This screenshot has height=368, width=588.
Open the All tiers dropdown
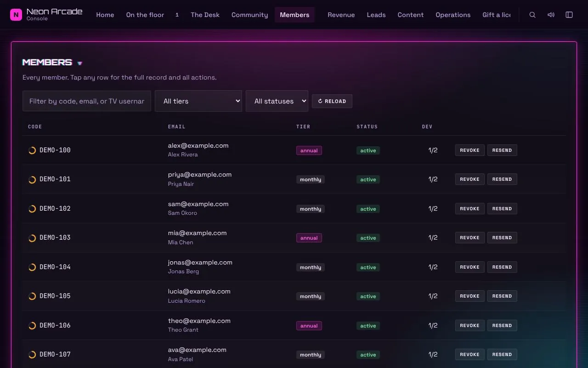(198, 101)
